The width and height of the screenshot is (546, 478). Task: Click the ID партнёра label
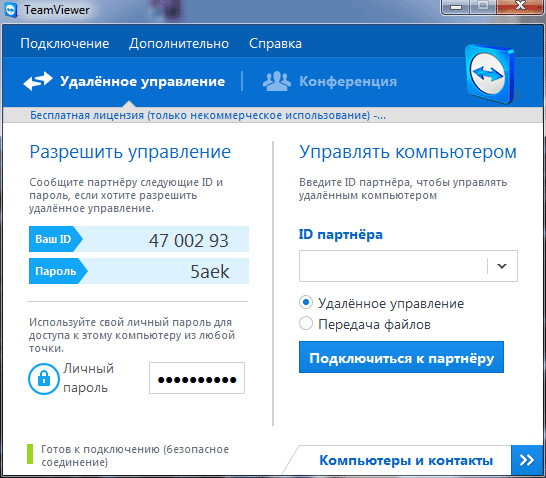point(341,235)
